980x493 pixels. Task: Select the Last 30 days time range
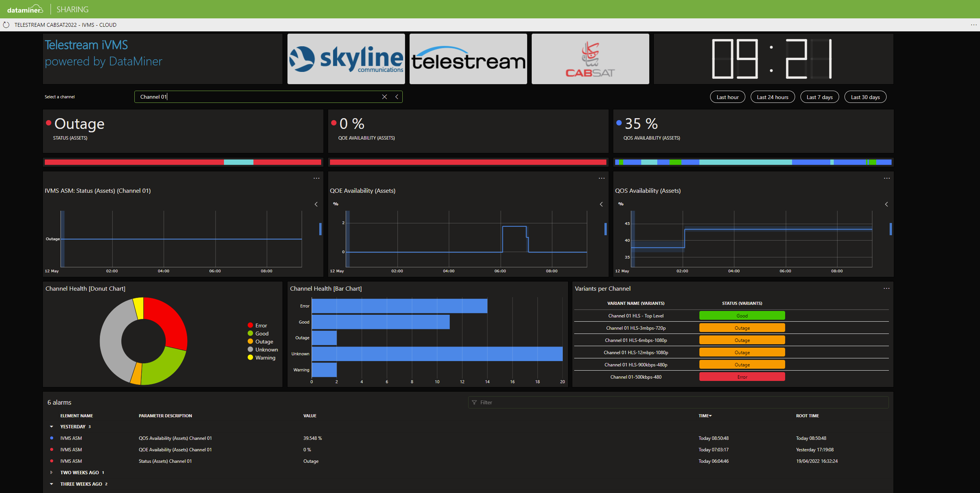click(865, 97)
